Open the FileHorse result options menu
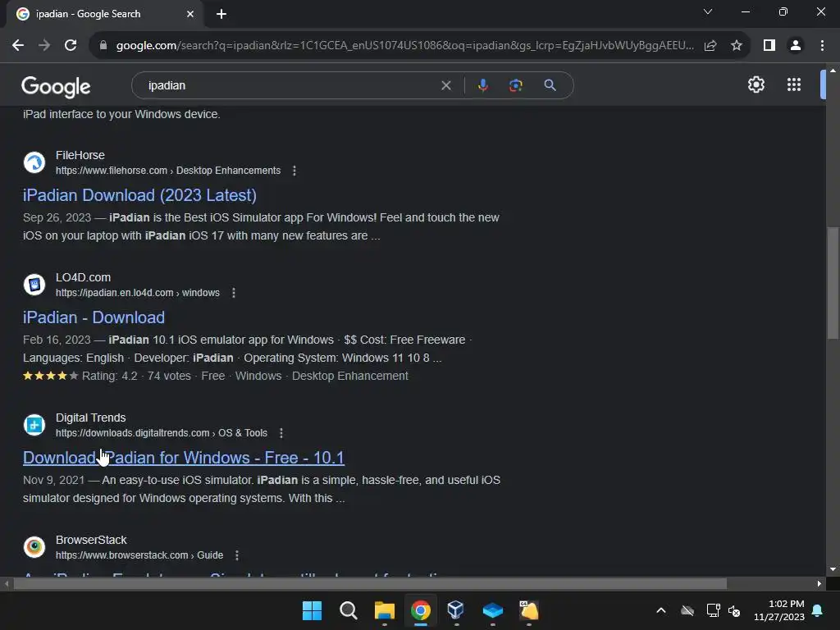Image resolution: width=840 pixels, height=630 pixels. point(294,171)
